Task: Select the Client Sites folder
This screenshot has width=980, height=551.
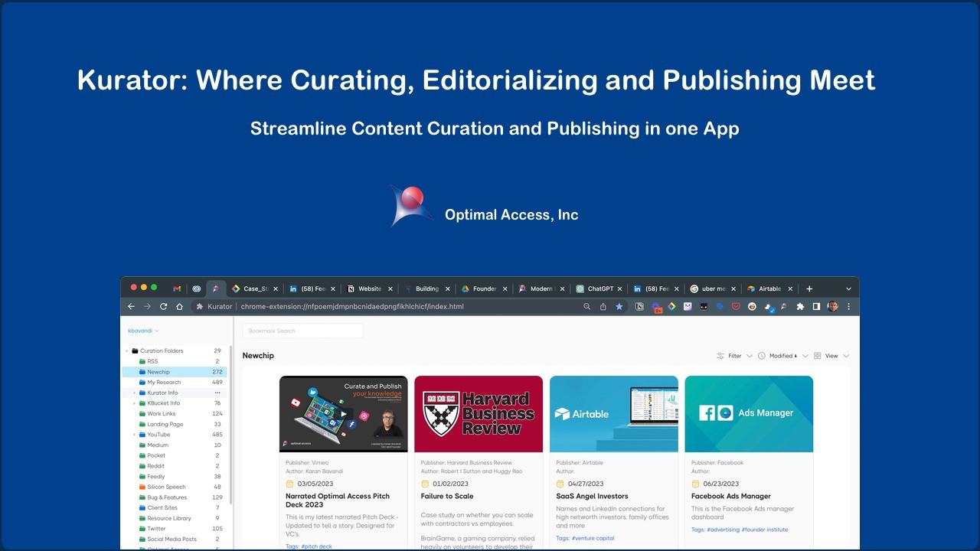Action: pyautogui.click(x=175, y=507)
